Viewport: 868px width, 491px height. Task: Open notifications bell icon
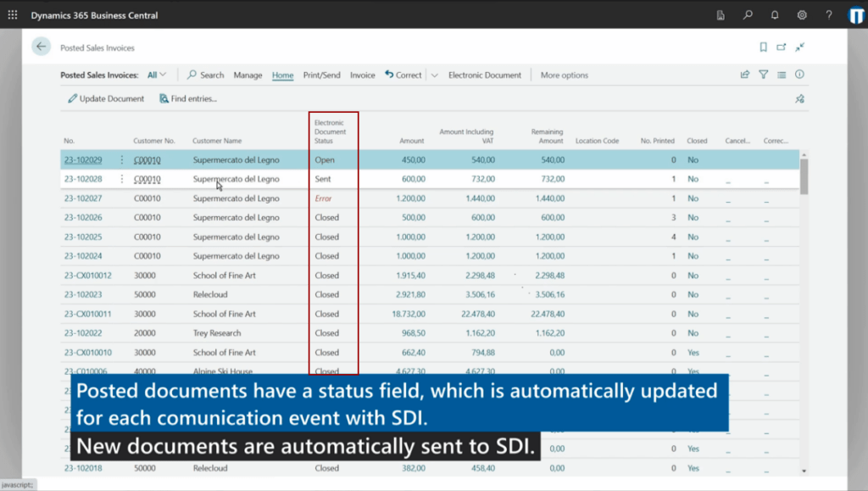775,15
